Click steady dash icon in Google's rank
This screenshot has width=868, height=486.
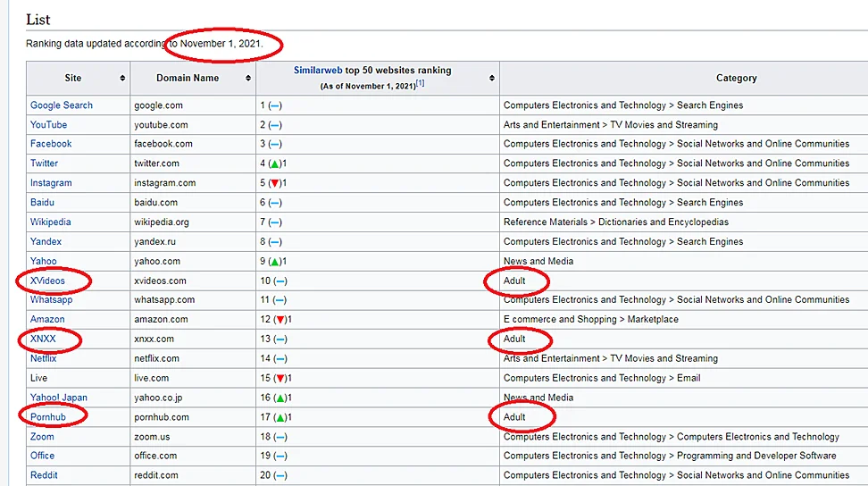(274, 105)
